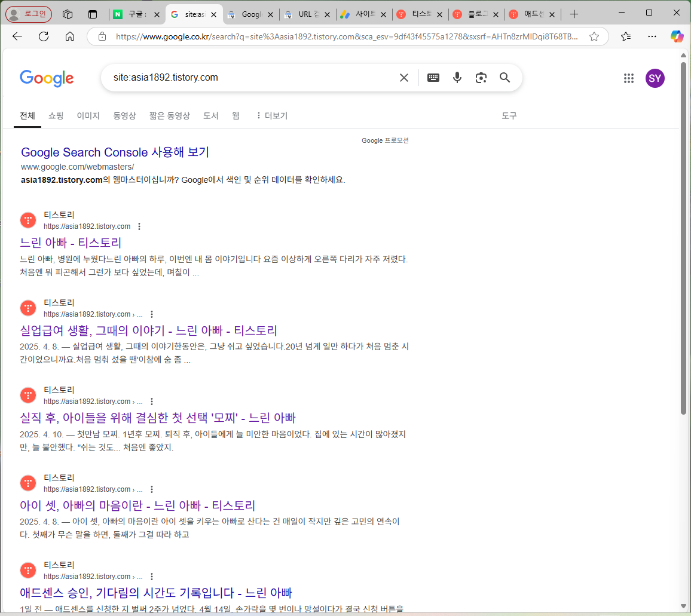Open 실업급여 생활, 그때의 이야기 result
Image resolution: width=691 pixels, height=616 pixels.
tap(148, 330)
